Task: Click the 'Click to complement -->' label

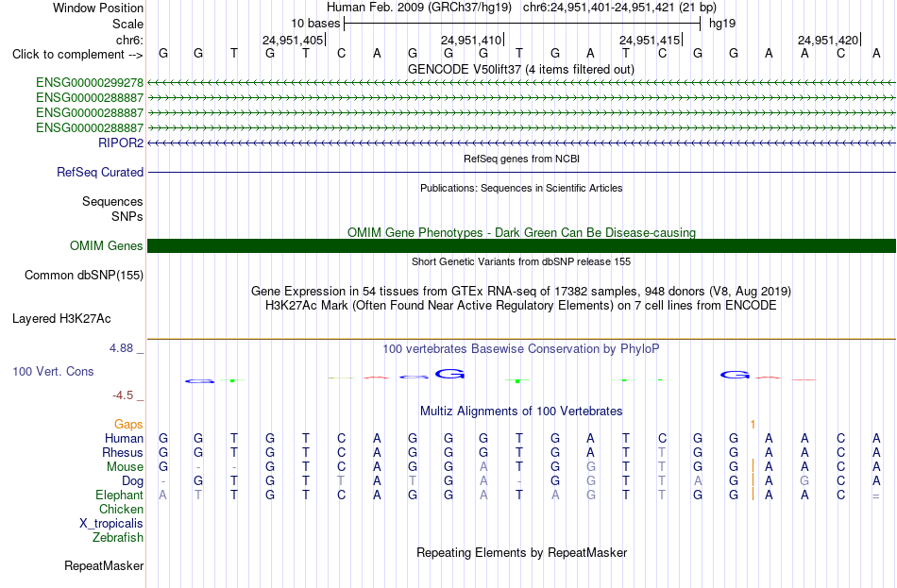Action: (77, 55)
